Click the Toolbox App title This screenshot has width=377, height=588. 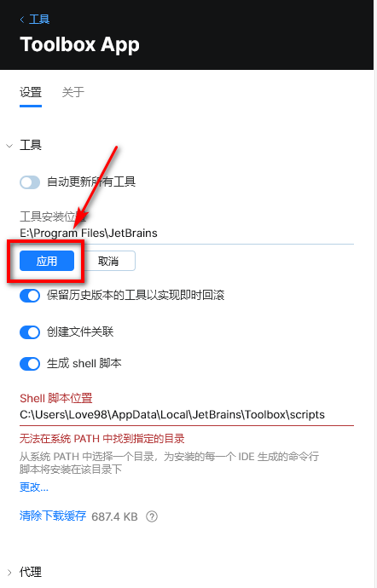79,44
